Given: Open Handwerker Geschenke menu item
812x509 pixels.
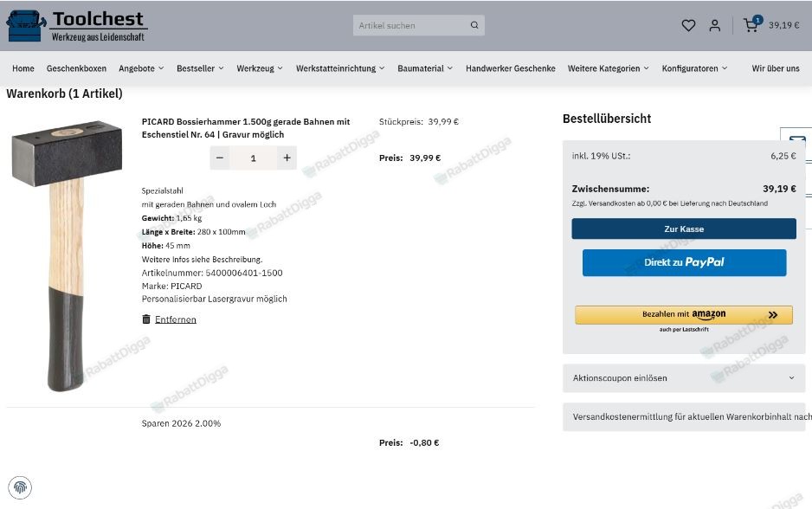Looking at the screenshot, I should point(510,68).
